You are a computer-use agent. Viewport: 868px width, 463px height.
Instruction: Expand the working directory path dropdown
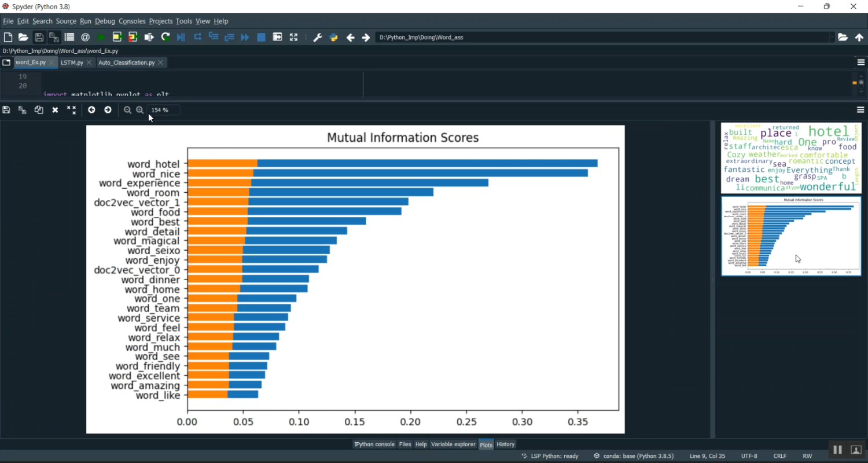click(x=832, y=38)
